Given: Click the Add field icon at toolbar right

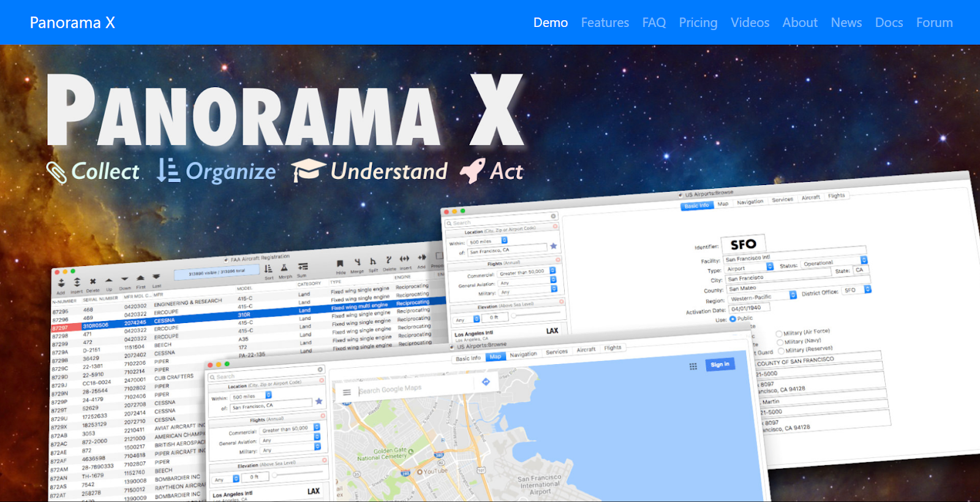Looking at the screenshot, I should (422, 257).
